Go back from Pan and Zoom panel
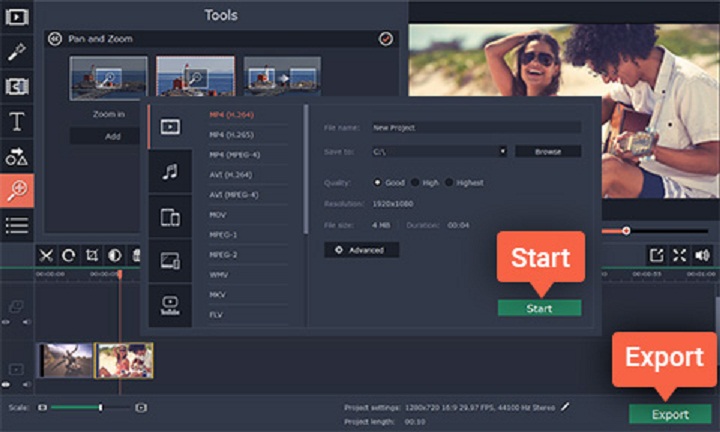720x432 pixels. tap(55, 39)
